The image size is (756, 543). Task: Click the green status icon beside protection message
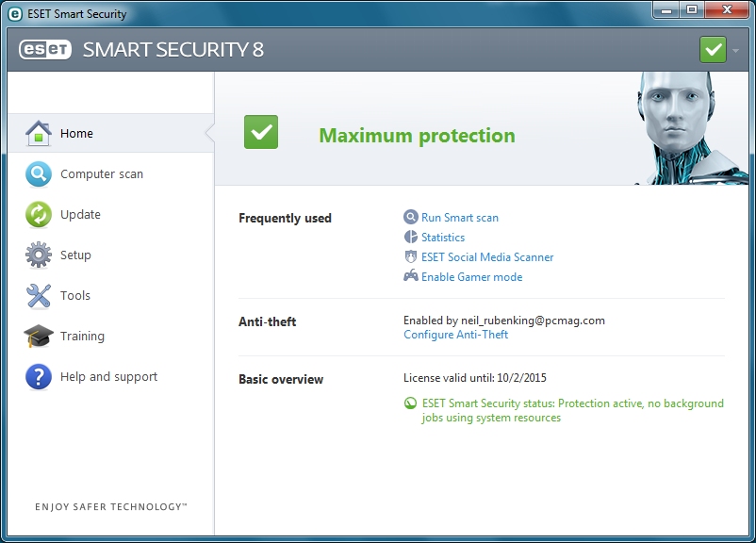[x=409, y=403]
